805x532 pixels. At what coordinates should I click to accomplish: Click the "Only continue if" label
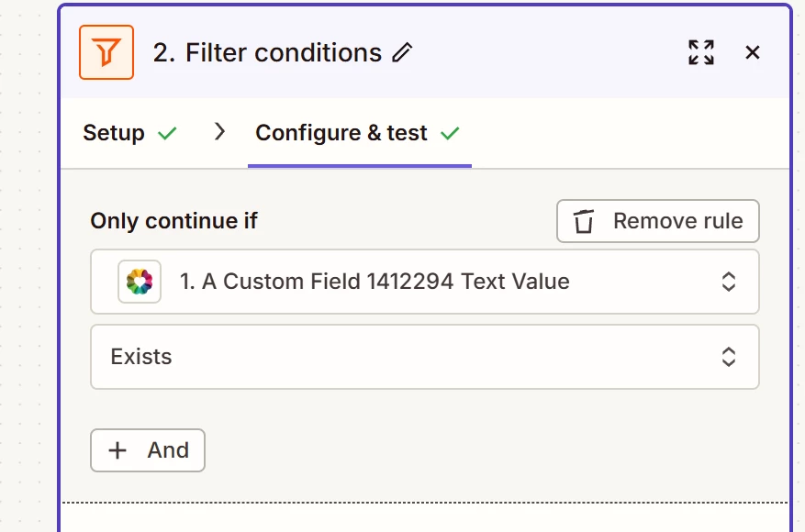tap(174, 221)
